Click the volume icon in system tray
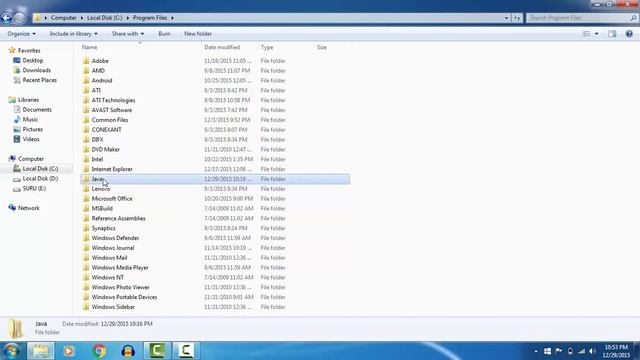The width and height of the screenshot is (640, 360). pos(593,351)
